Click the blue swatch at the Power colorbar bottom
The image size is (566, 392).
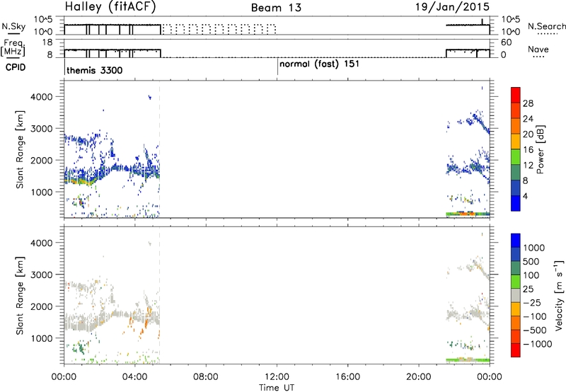[x=516, y=203]
